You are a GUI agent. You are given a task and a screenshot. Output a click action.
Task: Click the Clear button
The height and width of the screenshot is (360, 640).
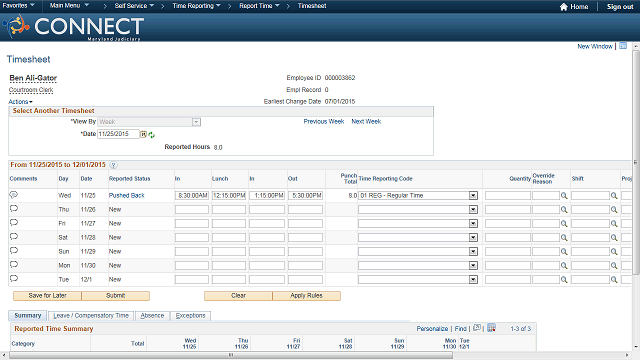point(238,296)
